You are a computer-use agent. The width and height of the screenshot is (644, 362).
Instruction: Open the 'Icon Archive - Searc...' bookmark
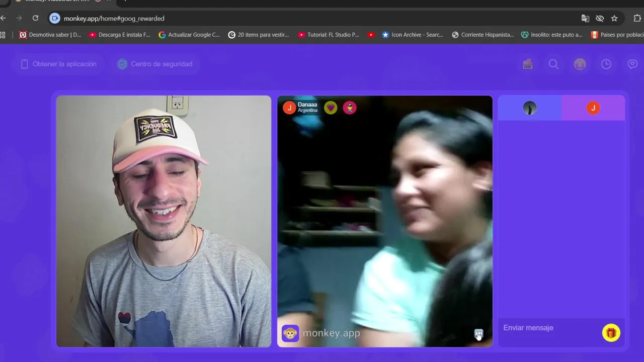(413, 35)
